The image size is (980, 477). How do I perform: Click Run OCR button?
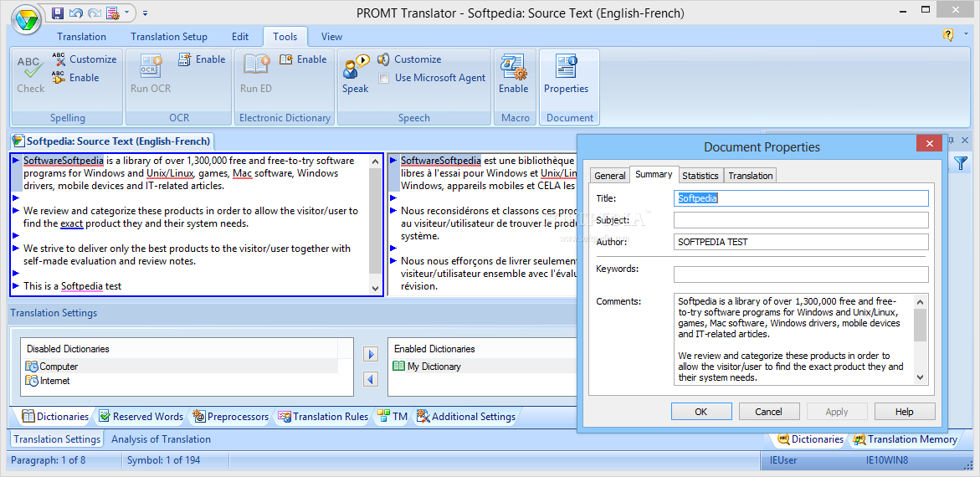point(151,74)
